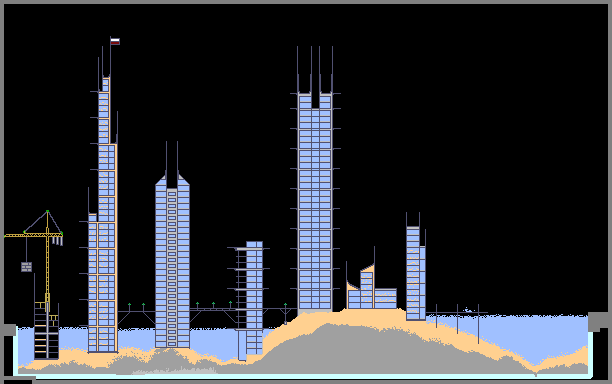The image size is (612, 384).
Task: Click the gray load hanging from the crane
Action: coord(26,267)
